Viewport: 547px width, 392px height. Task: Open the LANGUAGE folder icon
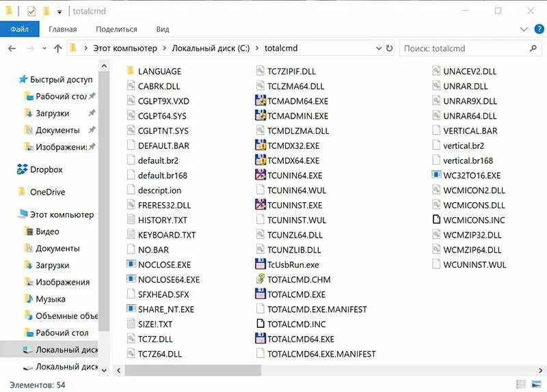point(131,71)
